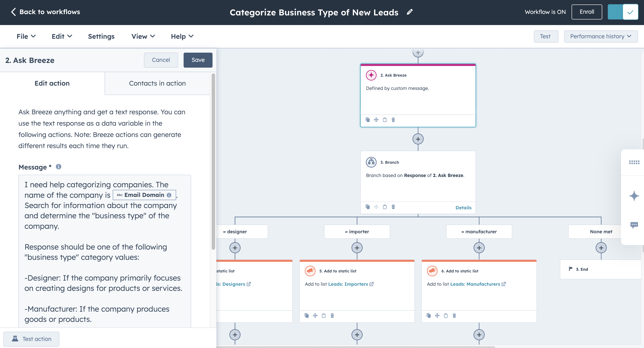The image size is (644, 348).
Task: Open the chat bubble icon in right sidebar
Action: coord(634,225)
